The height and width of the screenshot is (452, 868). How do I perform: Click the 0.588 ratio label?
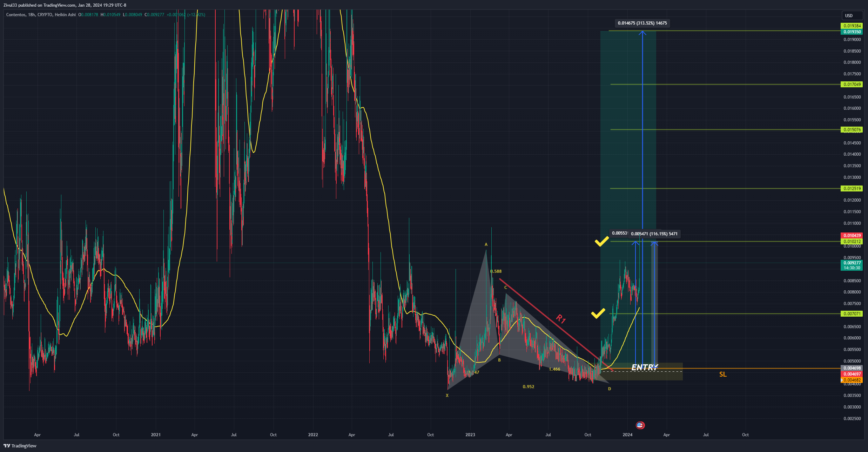point(496,271)
